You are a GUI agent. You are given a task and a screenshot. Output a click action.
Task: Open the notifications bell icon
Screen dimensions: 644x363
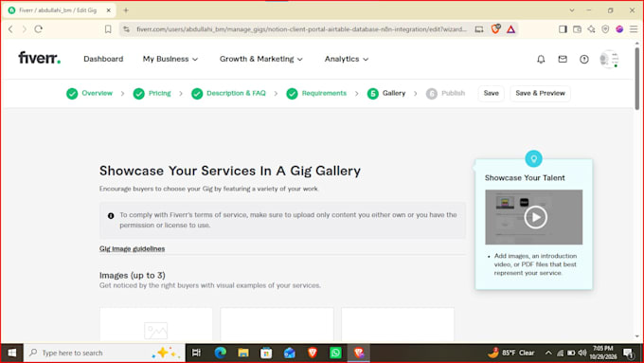pos(541,59)
